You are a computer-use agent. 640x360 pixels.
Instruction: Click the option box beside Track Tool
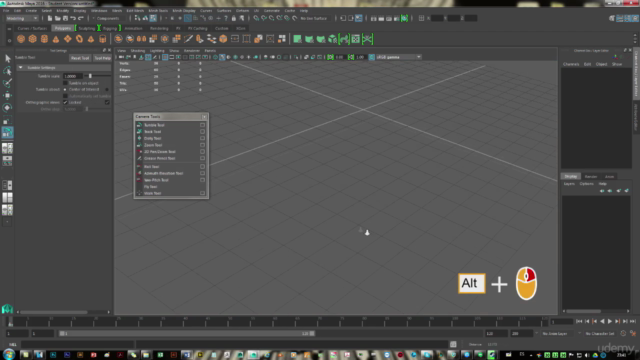click(202, 131)
